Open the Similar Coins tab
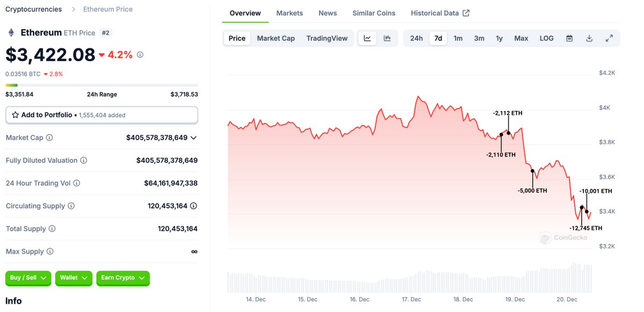Image resolution: width=644 pixels, height=312 pixels. pyautogui.click(x=374, y=13)
